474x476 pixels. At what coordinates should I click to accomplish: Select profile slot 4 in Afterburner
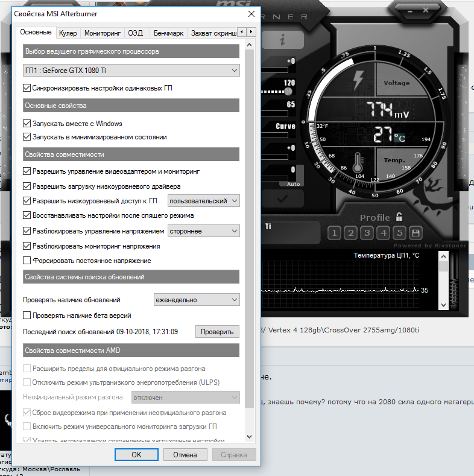click(384, 233)
